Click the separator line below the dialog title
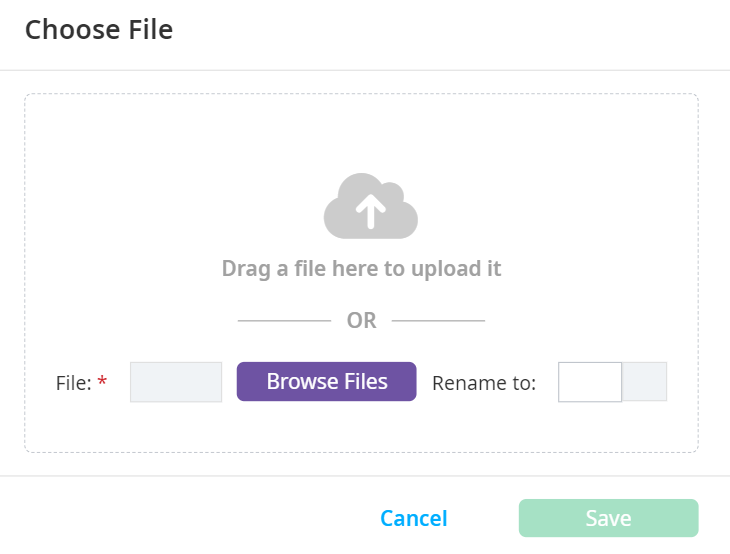Viewport: 730px width, 554px height. click(365, 70)
